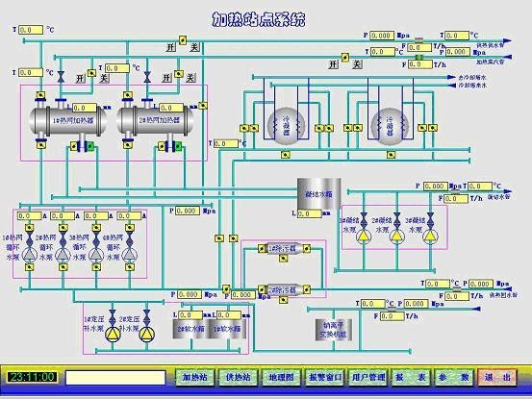Click the 1# condensate pump yellow icon
This screenshot has height=399, width=532.
tap(364, 236)
